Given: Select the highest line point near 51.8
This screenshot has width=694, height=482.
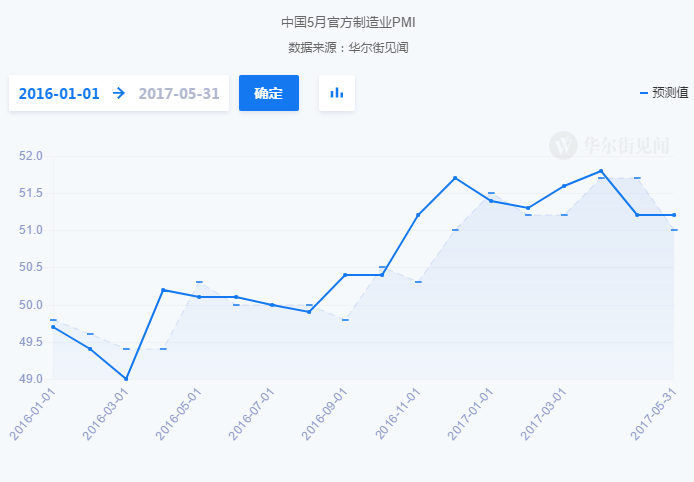Looking at the screenshot, I should click(x=601, y=171).
